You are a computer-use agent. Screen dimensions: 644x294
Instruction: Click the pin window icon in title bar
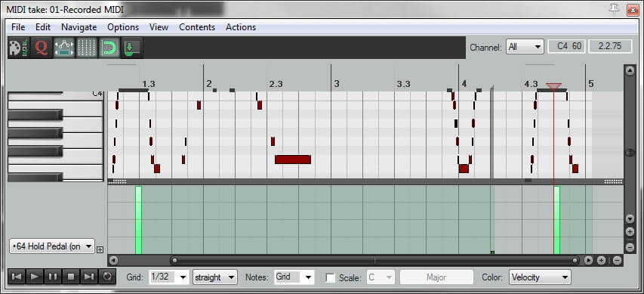pos(614,9)
